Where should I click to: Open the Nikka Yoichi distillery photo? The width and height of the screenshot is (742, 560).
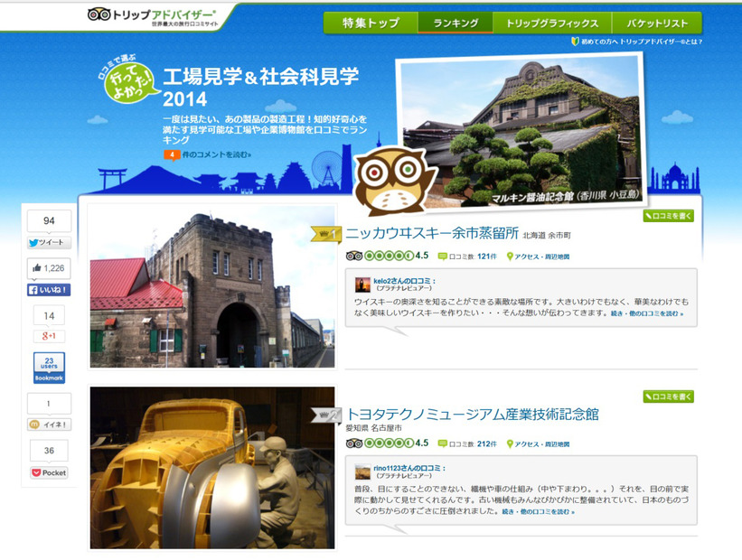pyautogui.click(x=212, y=286)
